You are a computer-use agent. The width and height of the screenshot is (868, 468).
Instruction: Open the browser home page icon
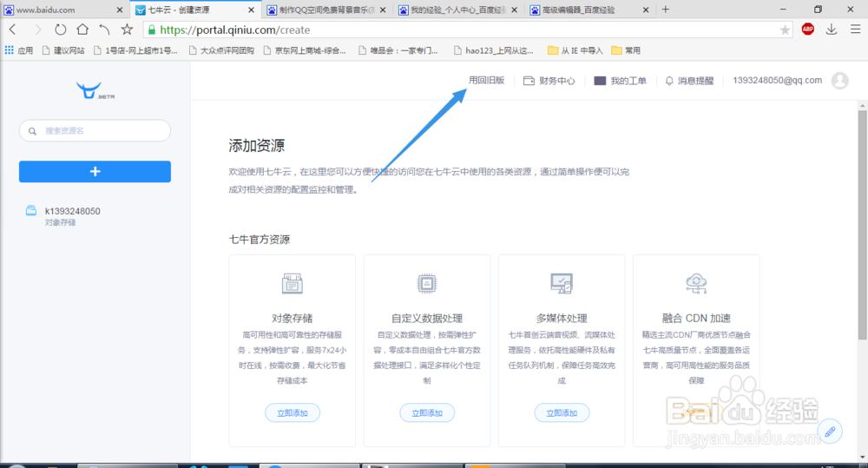point(82,30)
